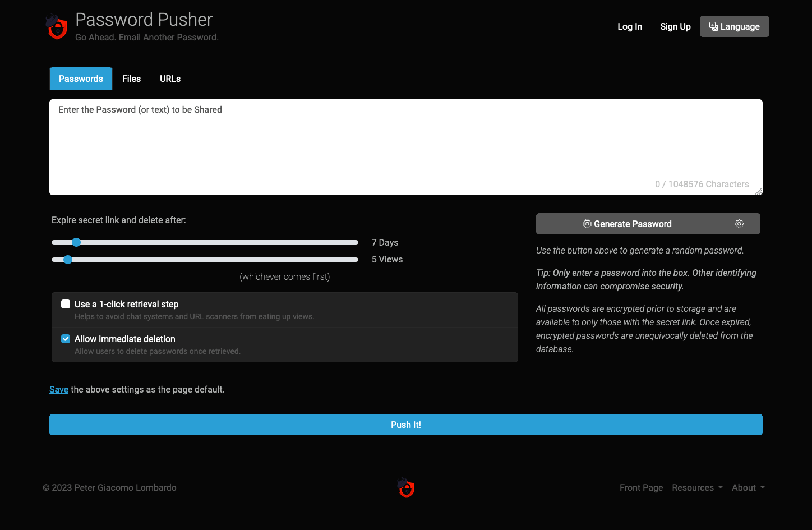Viewport: 812px width, 530px height.
Task: Switch to the URLs tab
Action: pyautogui.click(x=170, y=79)
